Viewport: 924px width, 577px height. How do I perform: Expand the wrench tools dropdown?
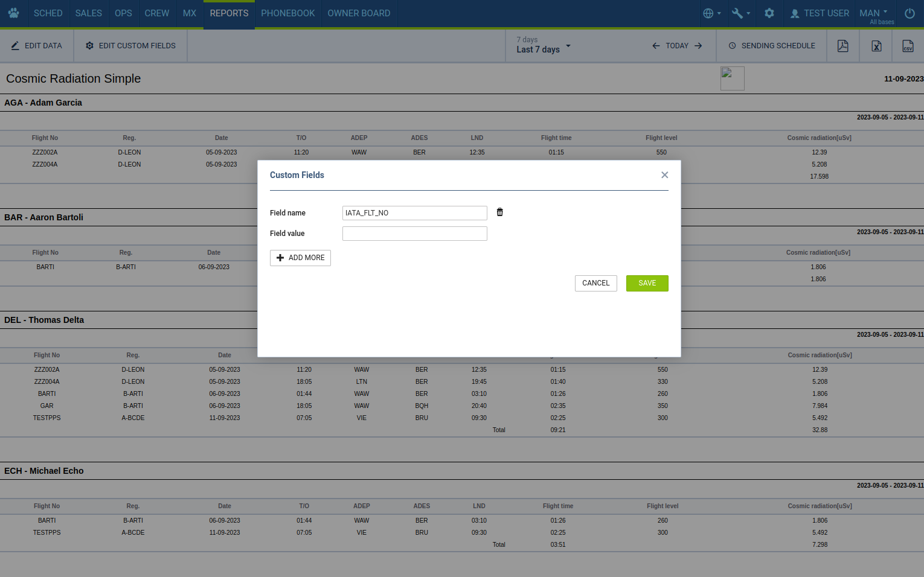point(740,13)
